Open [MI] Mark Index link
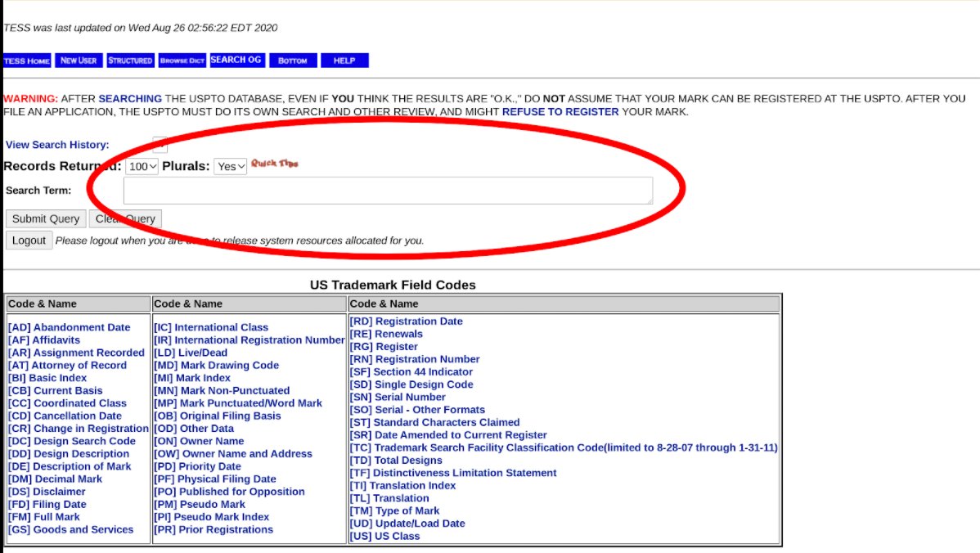The image size is (980, 553). (x=192, y=378)
